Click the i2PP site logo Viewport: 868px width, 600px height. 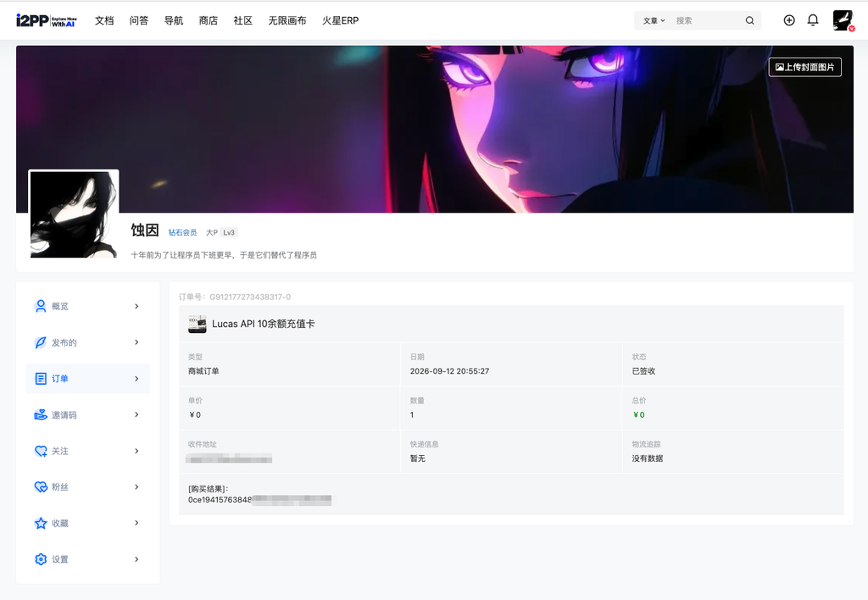[47, 20]
